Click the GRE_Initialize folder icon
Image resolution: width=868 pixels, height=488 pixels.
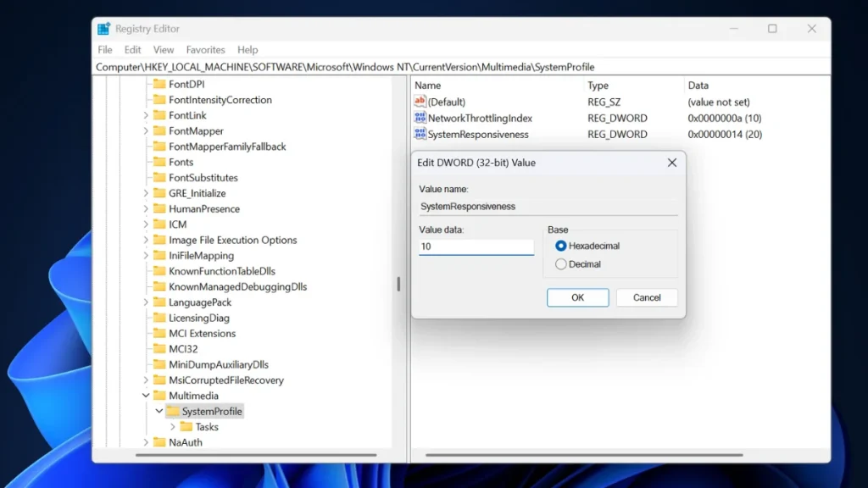point(159,192)
